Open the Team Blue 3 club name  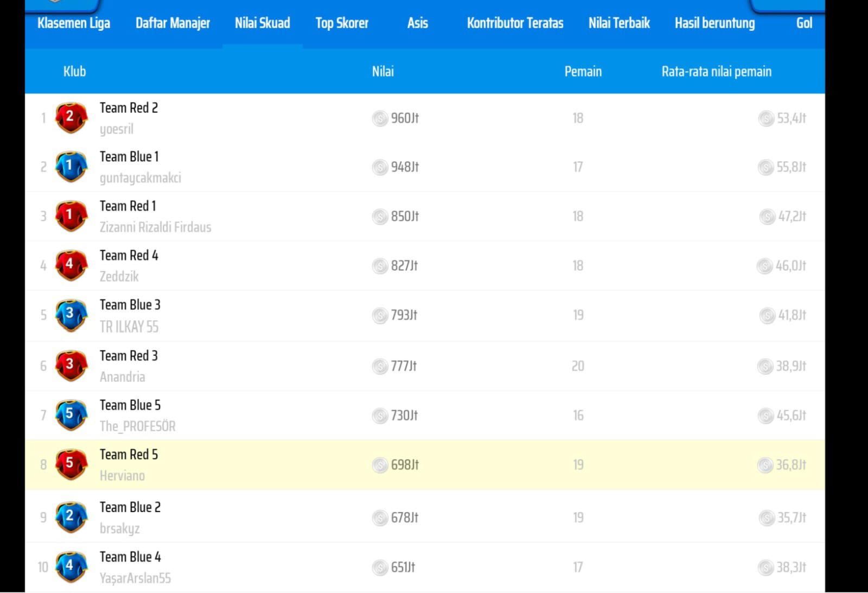click(130, 305)
